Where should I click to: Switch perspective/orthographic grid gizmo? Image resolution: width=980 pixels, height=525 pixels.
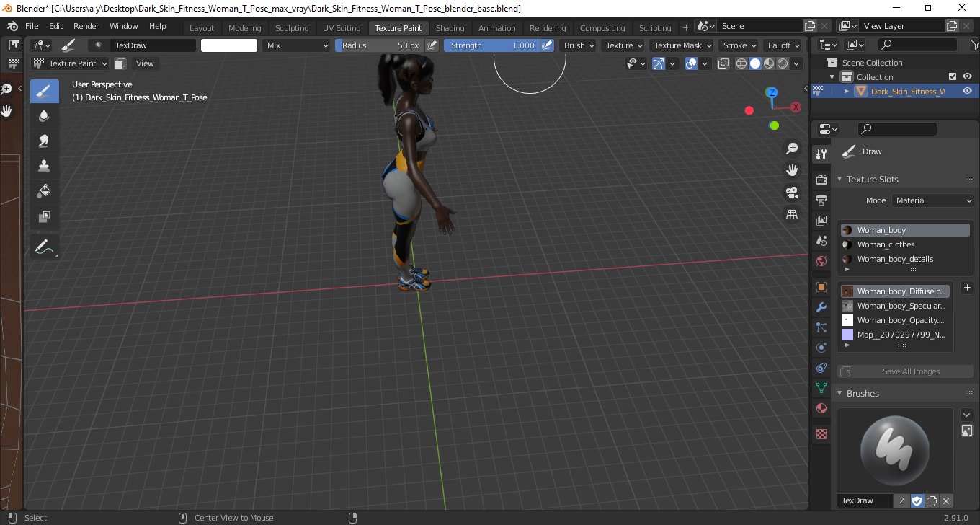pyautogui.click(x=792, y=214)
